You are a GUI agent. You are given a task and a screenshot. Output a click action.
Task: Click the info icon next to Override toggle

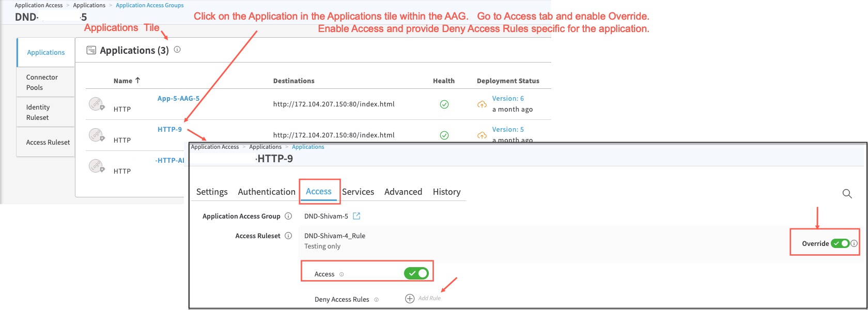[854, 243]
